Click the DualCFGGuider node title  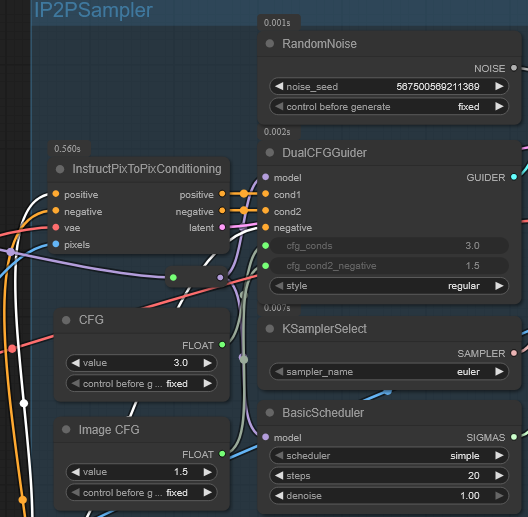tap(324, 153)
